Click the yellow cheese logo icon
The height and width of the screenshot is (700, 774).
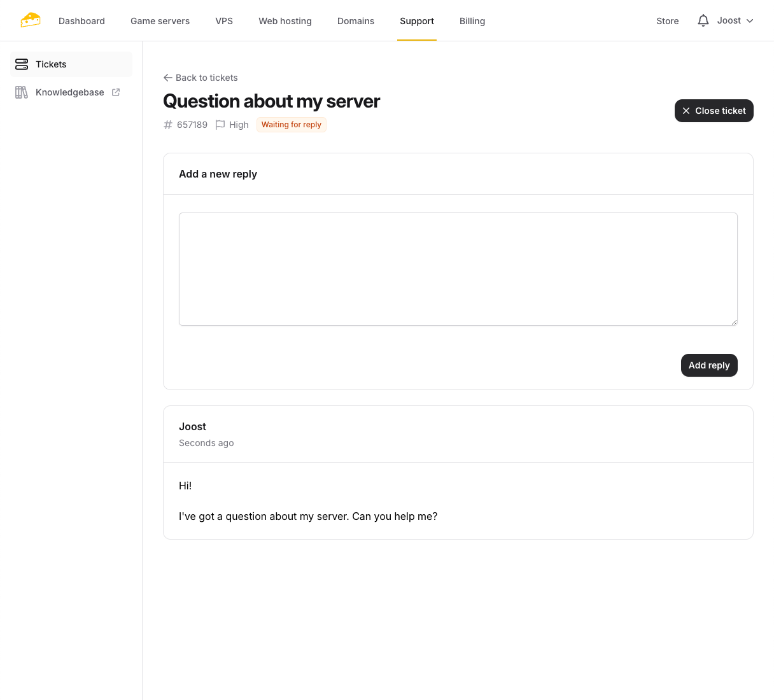pos(30,20)
